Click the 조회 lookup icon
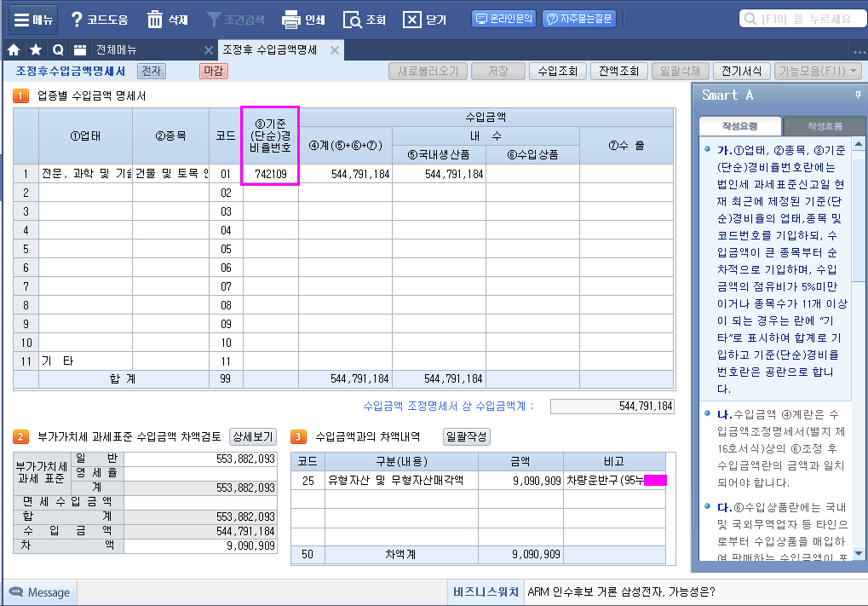Screen dimensions: 868x606 click(x=365, y=20)
